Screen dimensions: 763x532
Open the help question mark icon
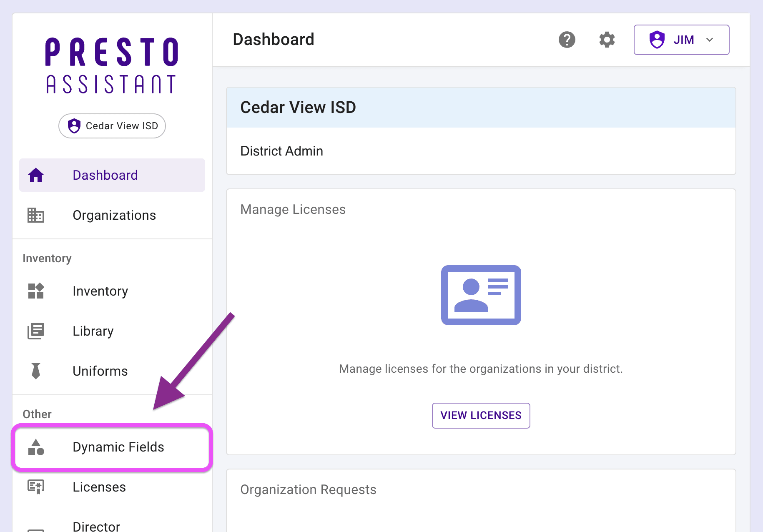click(567, 40)
